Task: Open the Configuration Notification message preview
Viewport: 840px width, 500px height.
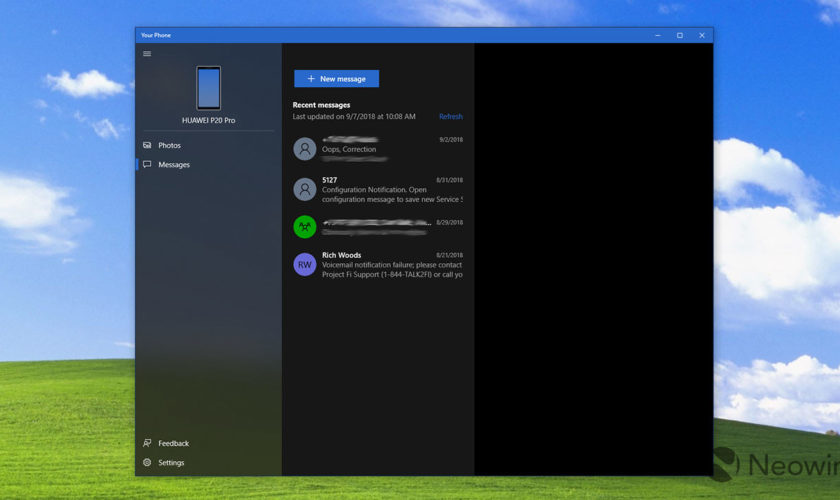Action: click(391, 194)
